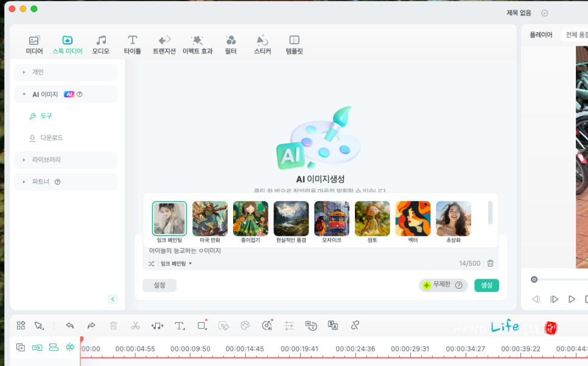
Task: Switch to the 플레이어 tab
Action: [541, 35]
